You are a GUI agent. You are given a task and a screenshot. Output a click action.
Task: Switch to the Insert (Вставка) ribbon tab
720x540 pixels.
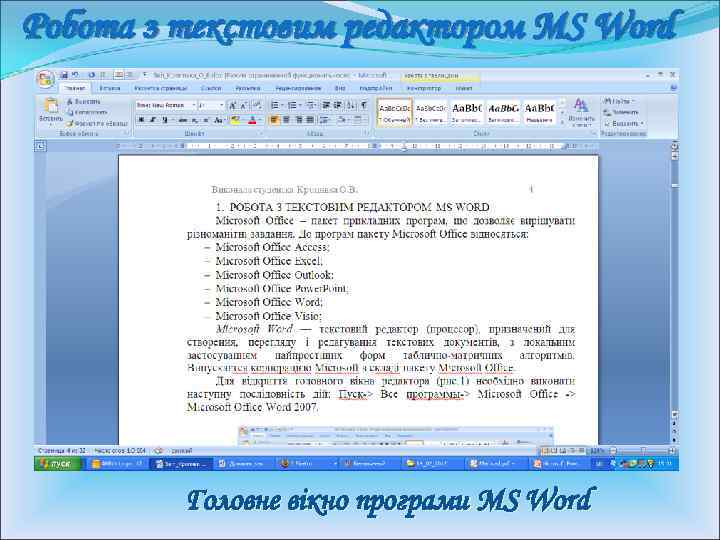pos(110,88)
